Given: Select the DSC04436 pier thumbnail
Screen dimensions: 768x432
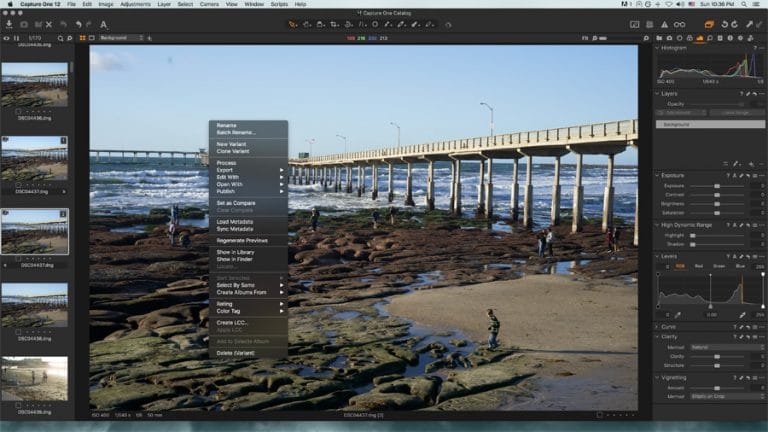Looking at the screenshot, I should pos(34,84).
